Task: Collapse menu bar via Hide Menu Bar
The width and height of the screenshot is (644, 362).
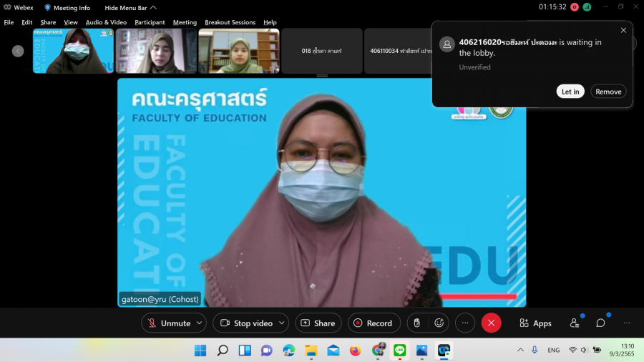Action: click(130, 7)
